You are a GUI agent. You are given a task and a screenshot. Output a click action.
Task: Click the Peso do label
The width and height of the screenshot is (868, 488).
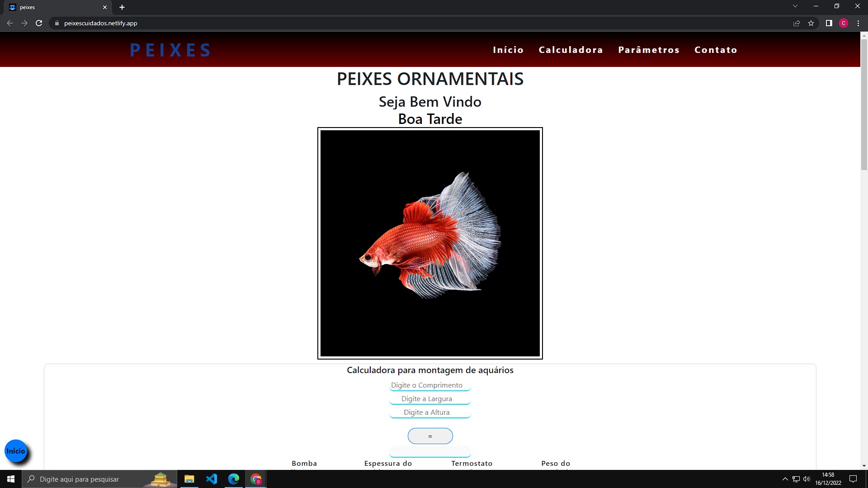click(x=556, y=464)
